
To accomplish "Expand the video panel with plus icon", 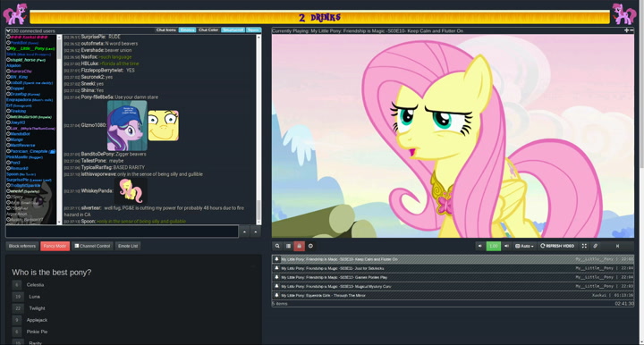I will tap(626, 30).
